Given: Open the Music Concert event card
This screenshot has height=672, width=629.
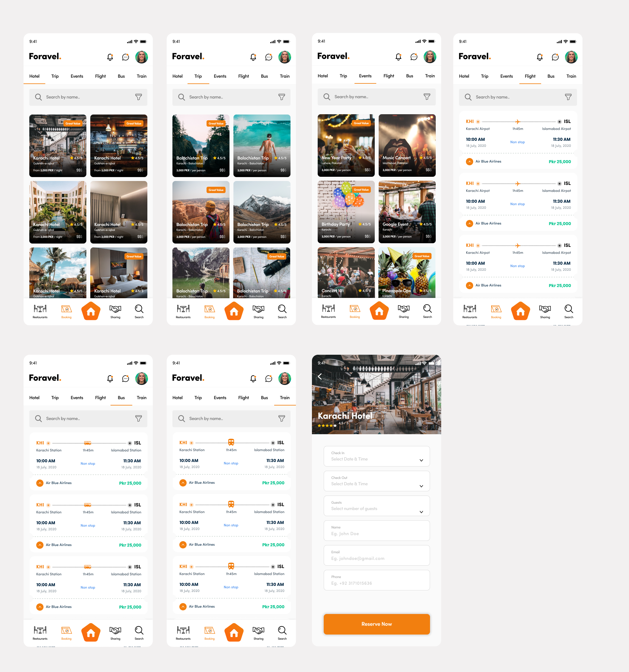Looking at the screenshot, I should click(x=407, y=145).
